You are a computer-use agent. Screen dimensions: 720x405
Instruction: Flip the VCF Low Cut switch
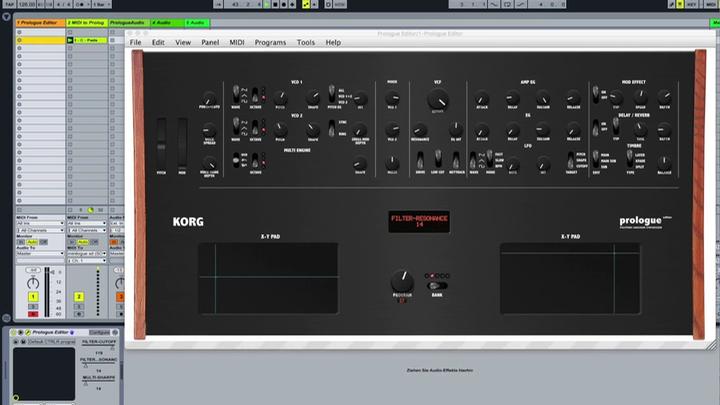[x=438, y=159]
